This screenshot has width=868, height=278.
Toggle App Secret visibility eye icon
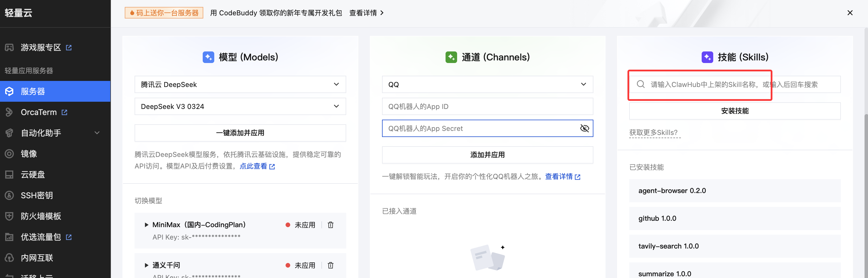tap(584, 129)
